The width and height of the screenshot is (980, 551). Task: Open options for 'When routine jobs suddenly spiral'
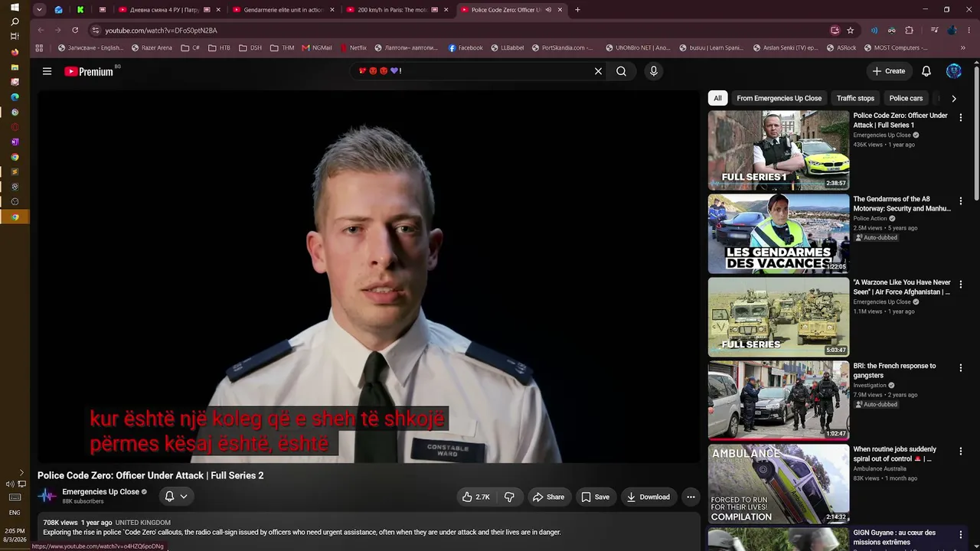[961, 452]
